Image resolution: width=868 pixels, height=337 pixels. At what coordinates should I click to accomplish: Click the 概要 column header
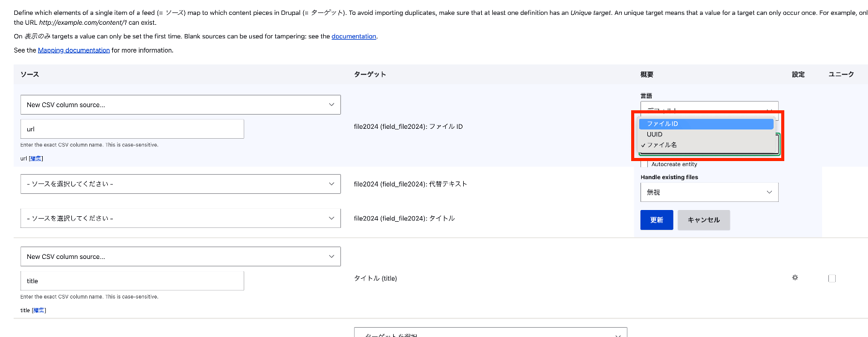click(x=647, y=74)
